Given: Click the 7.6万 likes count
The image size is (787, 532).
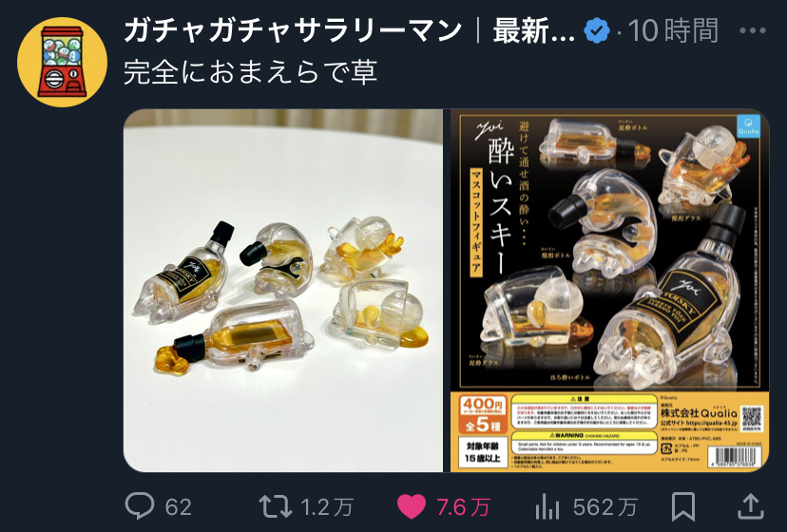Looking at the screenshot, I should pyautogui.click(x=463, y=507).
